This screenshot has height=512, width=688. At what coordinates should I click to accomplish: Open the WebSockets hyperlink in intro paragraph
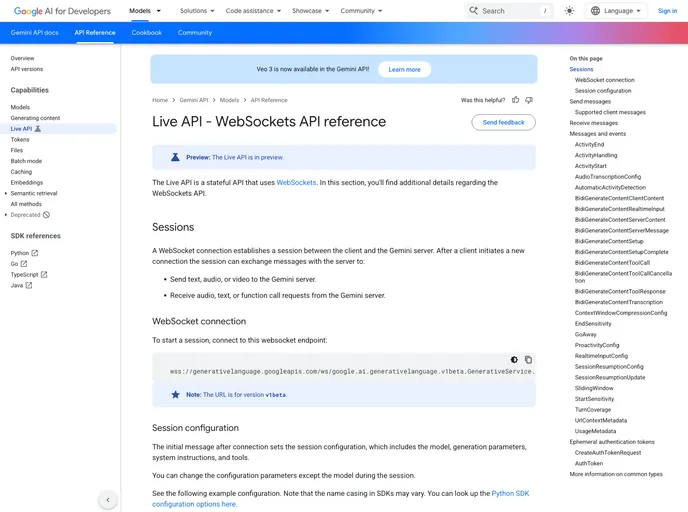(x=296, y=183)
